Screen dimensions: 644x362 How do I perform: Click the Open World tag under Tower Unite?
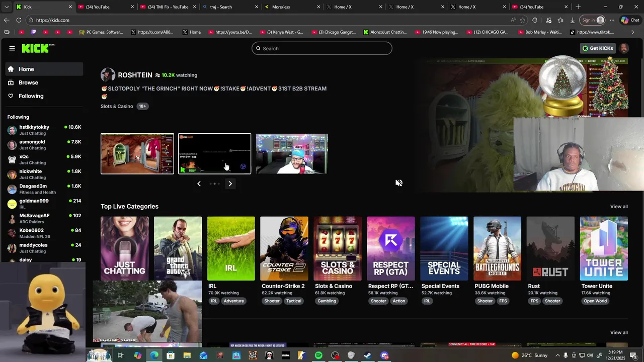point(595,301)
